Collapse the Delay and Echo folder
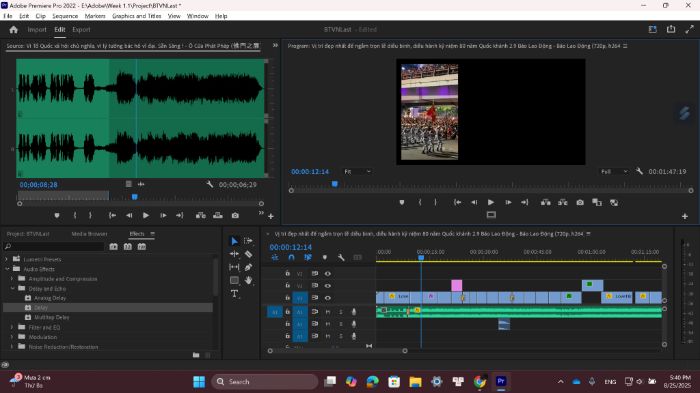This screenshot has width=700, height=393. (x=12, y=288)
